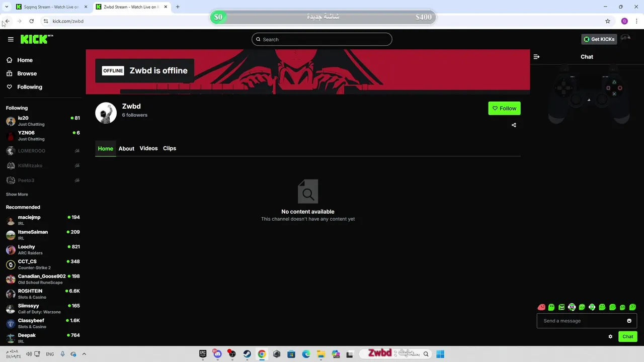Open Microsoft Edge from taskbar

coord(306,354)
